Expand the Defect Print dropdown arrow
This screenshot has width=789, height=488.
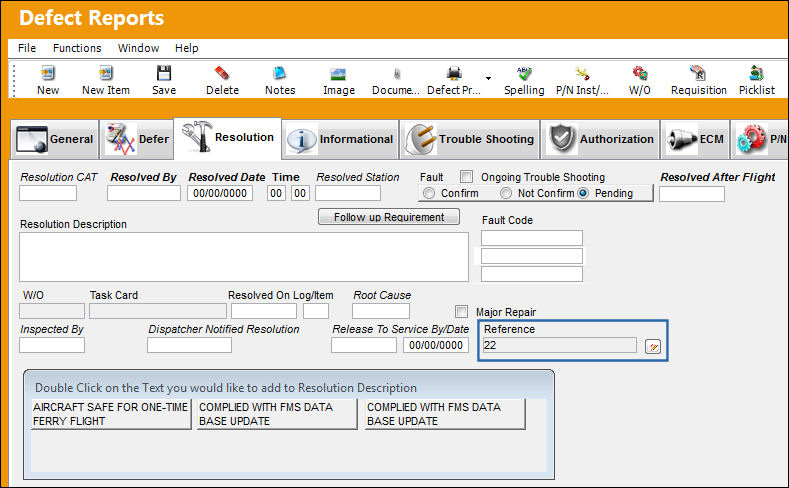[x=488, y=78]
